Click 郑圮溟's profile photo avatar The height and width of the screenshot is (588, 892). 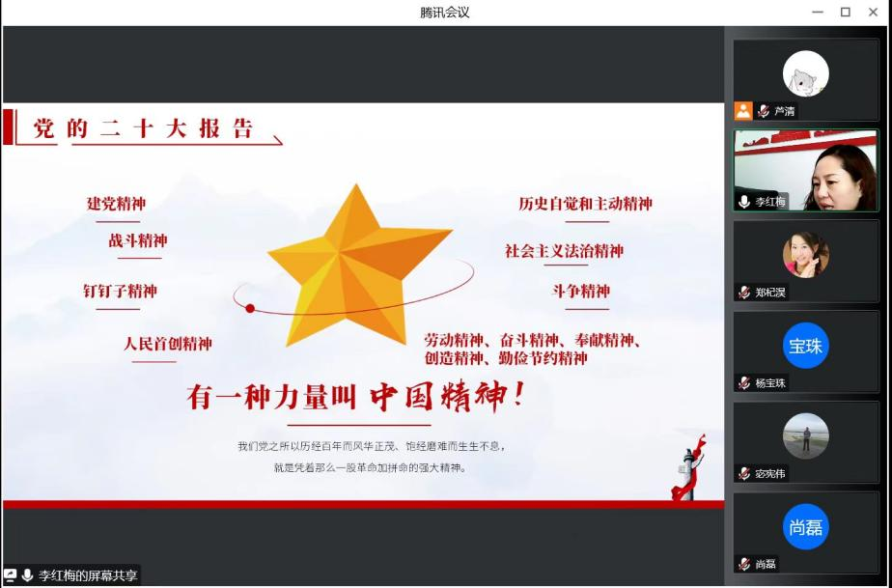[x=806, y=255]
